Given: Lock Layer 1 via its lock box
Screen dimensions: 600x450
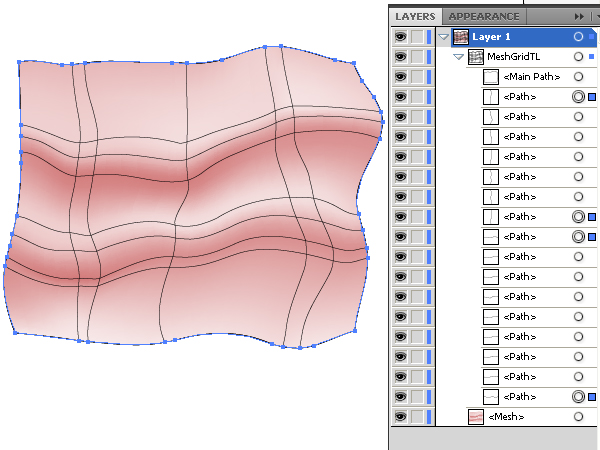Looking at the screenshot, I should [x=417, y=37].
